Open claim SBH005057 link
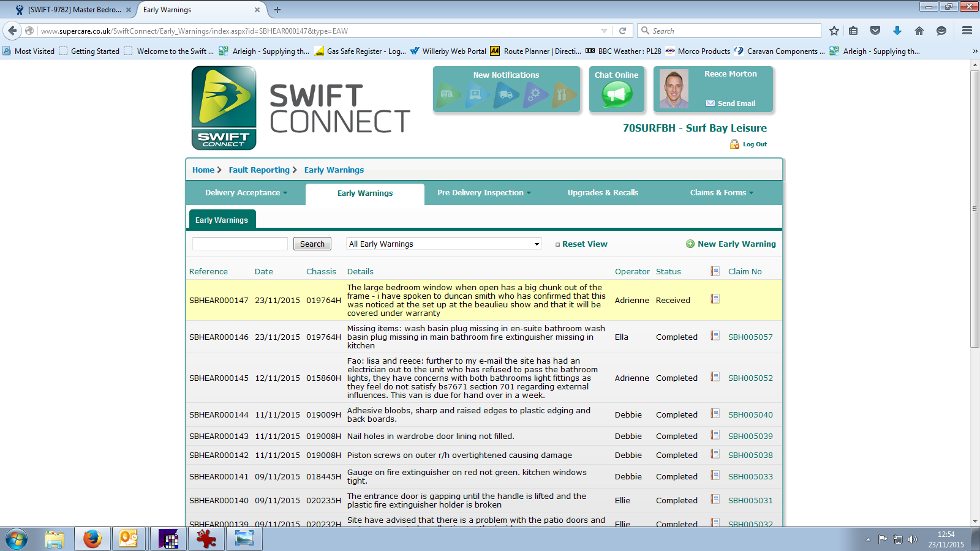The height and width of the screenshot is (551, 980). coord(750,337)
